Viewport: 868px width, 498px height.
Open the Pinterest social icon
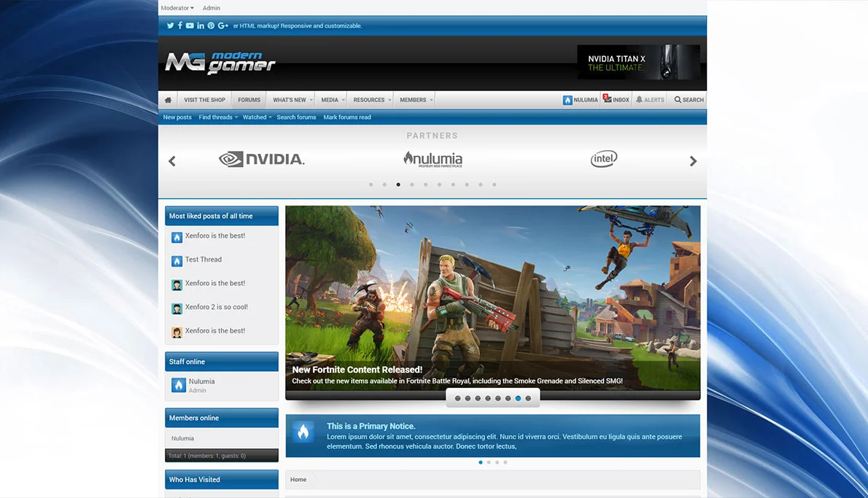click(211, 26)
